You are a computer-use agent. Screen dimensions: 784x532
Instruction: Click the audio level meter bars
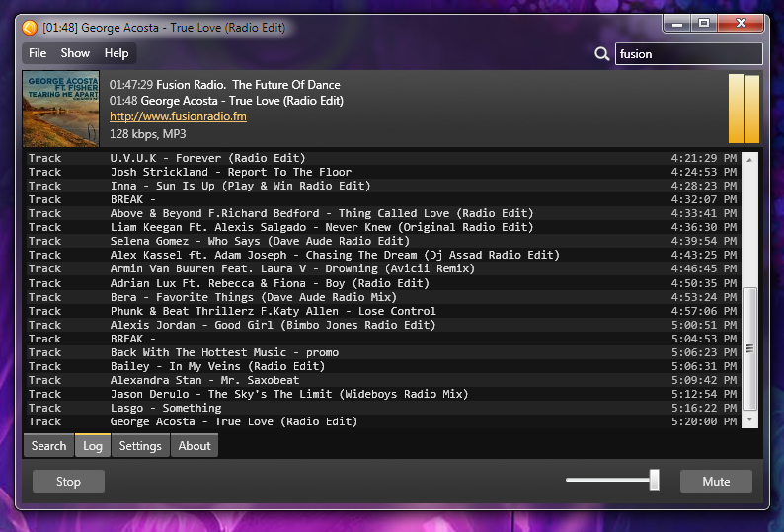[x=744, y=109]
